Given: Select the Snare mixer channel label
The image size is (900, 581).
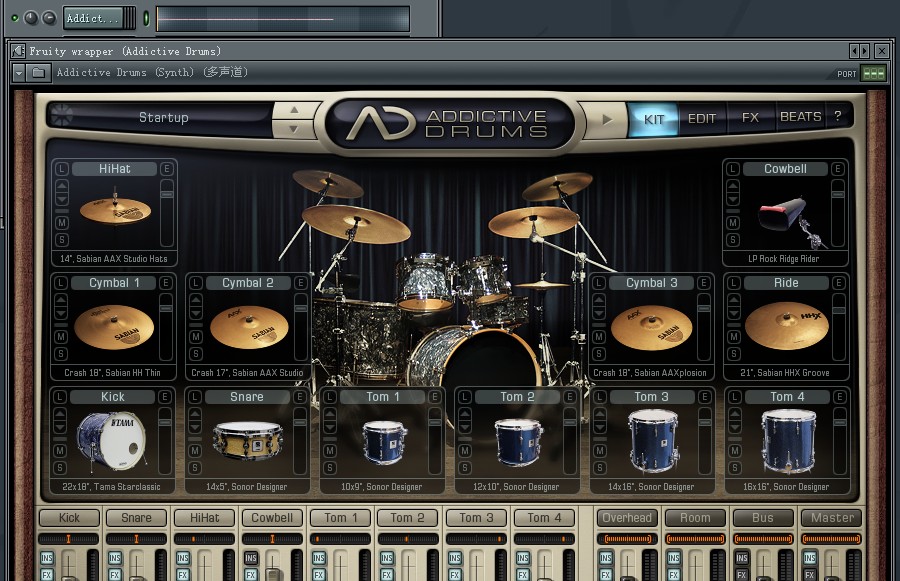Looking at the screenshot, I should (x=137, y=518).
